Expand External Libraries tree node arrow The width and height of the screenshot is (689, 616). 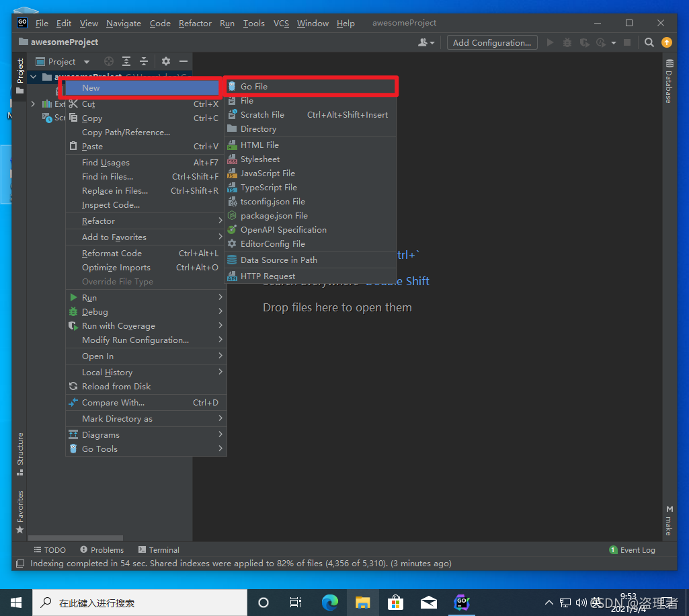[33, 104]
